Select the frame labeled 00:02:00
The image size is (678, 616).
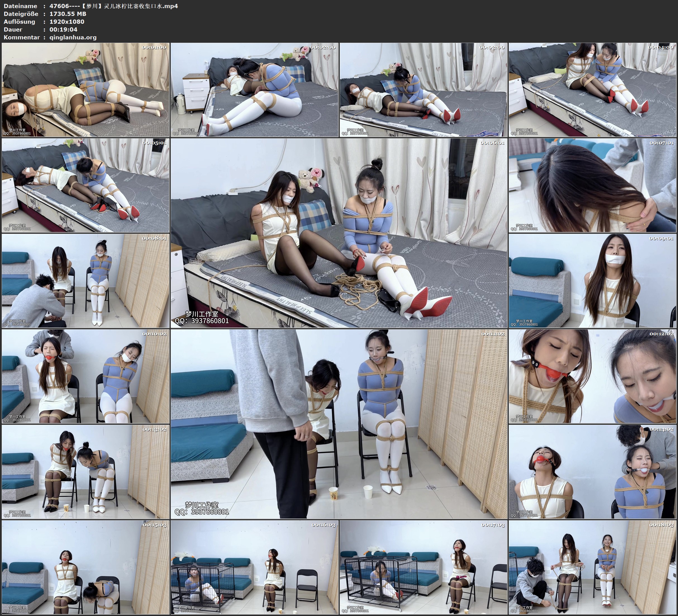pyautogui.click(x=254, y=90)
